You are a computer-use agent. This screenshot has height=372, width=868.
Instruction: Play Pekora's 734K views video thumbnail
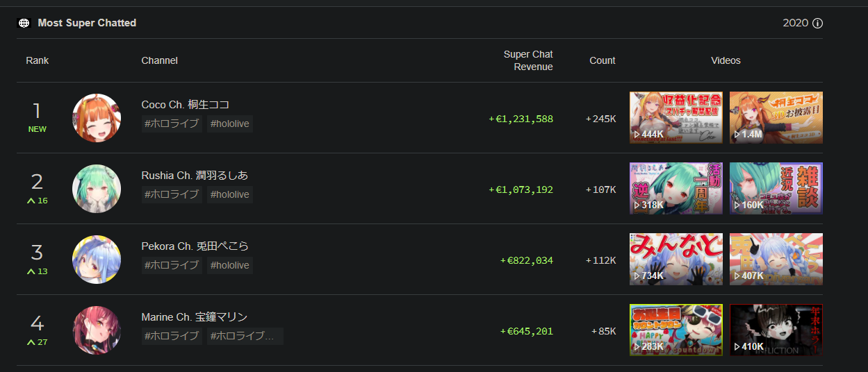676,260
